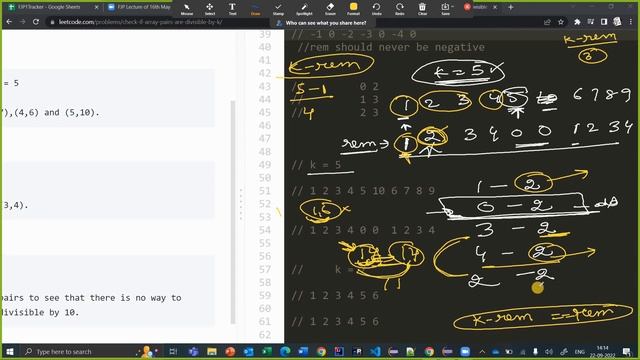
Task: Open the Windows Start menu
Action: (10, 351)
